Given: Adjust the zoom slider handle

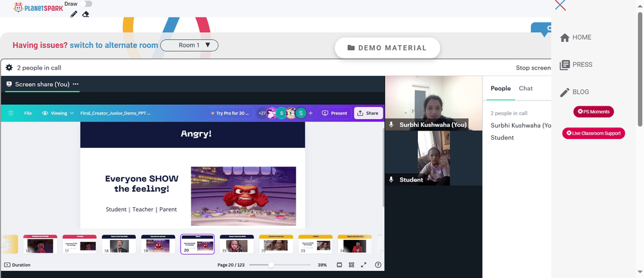Looking at the screenshot, I should coord(271,265).
